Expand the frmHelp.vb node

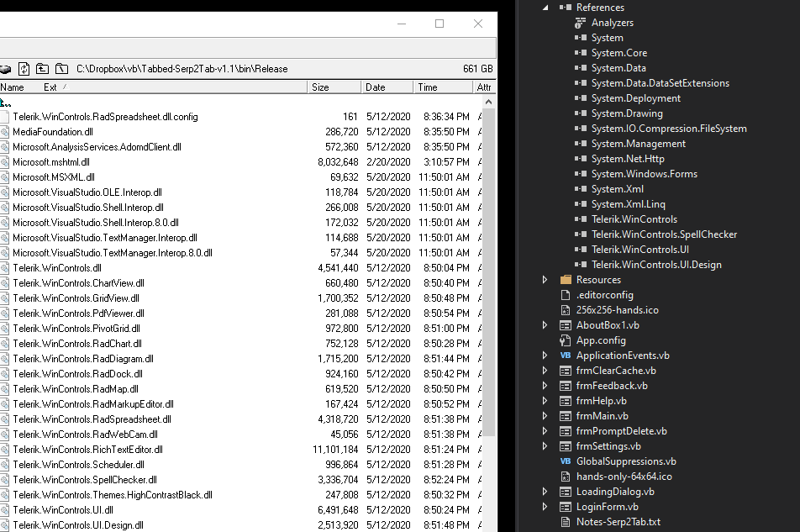pos(545,401)
